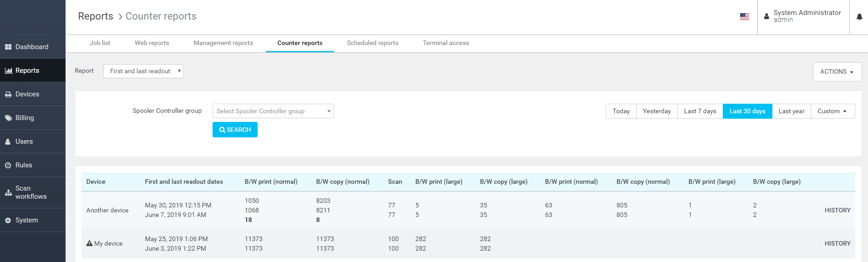Select the Today date range
This screenshot has height=262, width=868.
coord(621,111)
